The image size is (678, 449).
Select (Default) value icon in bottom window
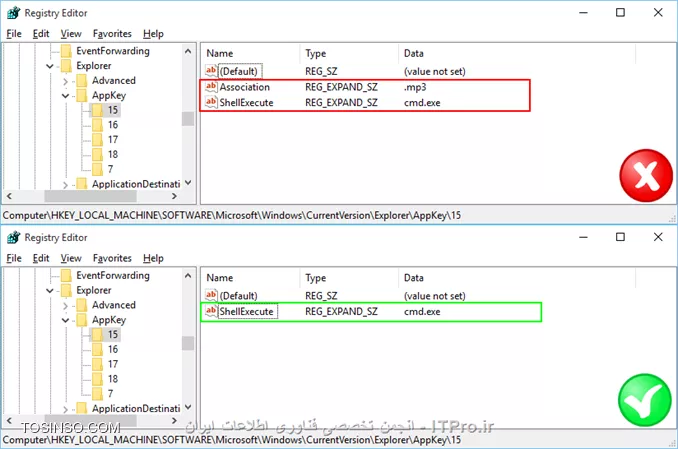211,295
